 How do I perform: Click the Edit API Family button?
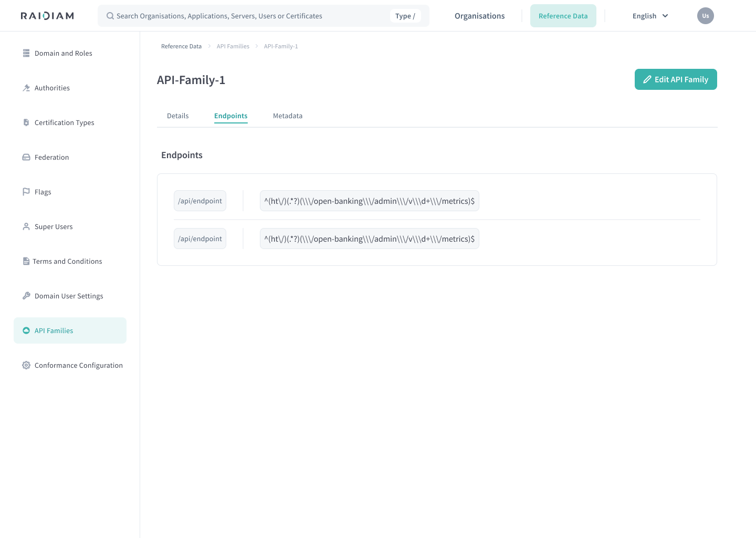pos(676,79)
